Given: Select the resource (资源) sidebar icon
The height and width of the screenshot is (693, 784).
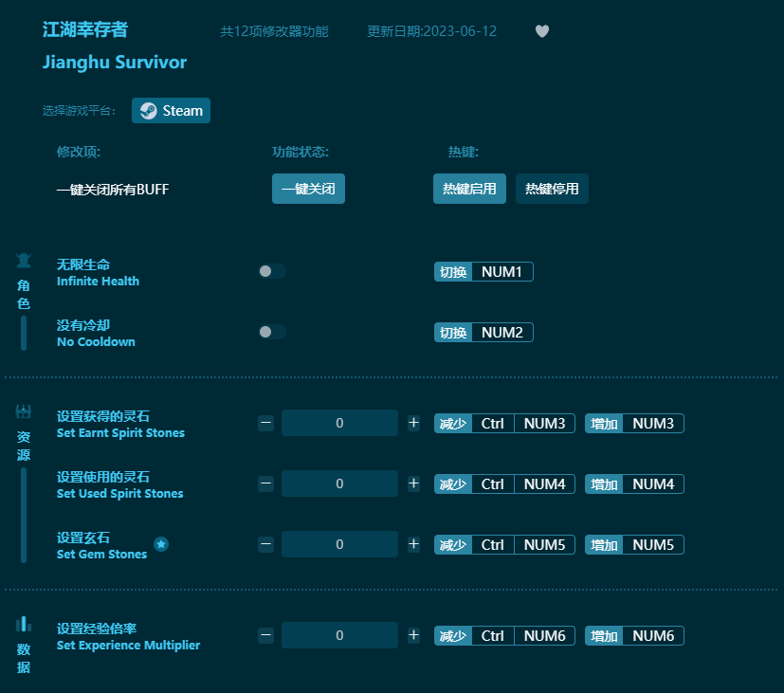Looking at the screenshot, I should point(23,410).
